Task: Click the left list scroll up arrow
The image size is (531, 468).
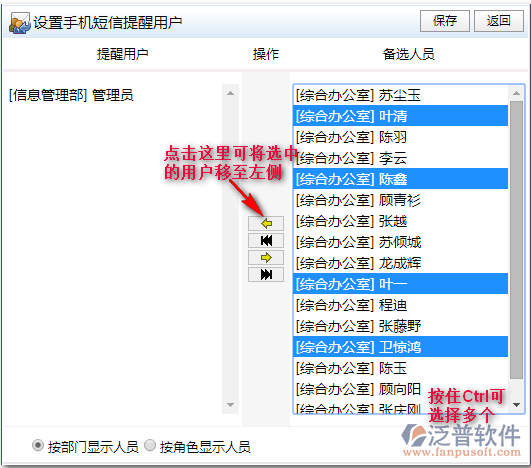Action: click(230, 93)
